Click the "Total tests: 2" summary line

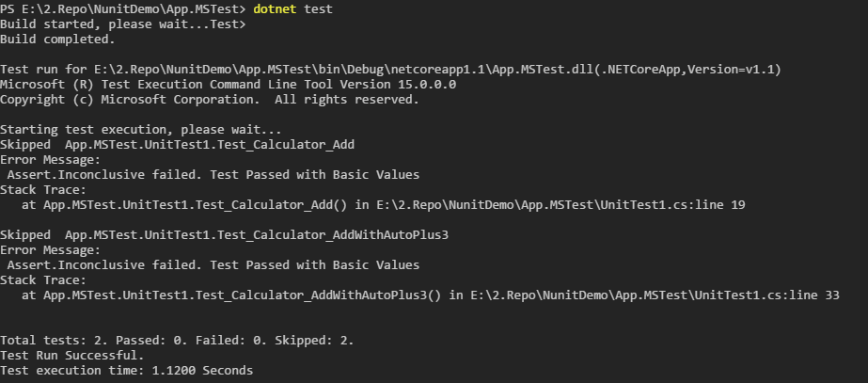click(x=54, y=340)
